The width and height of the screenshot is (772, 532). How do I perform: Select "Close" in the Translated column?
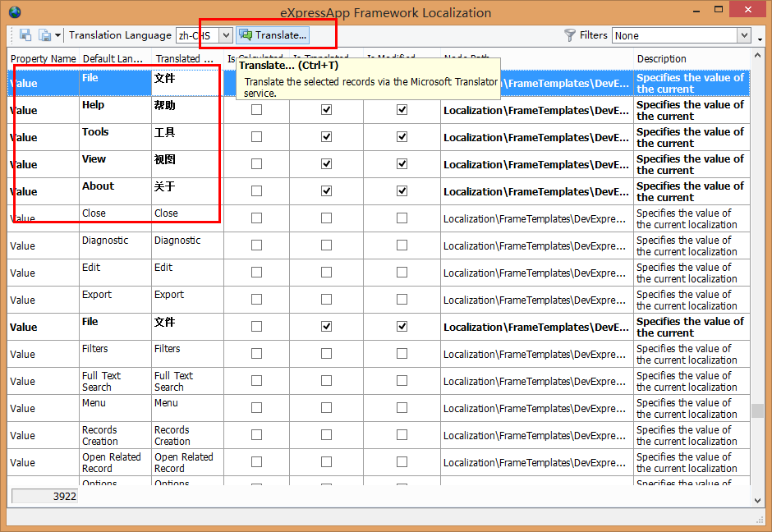pyautogui.click(x=187, y=218)
